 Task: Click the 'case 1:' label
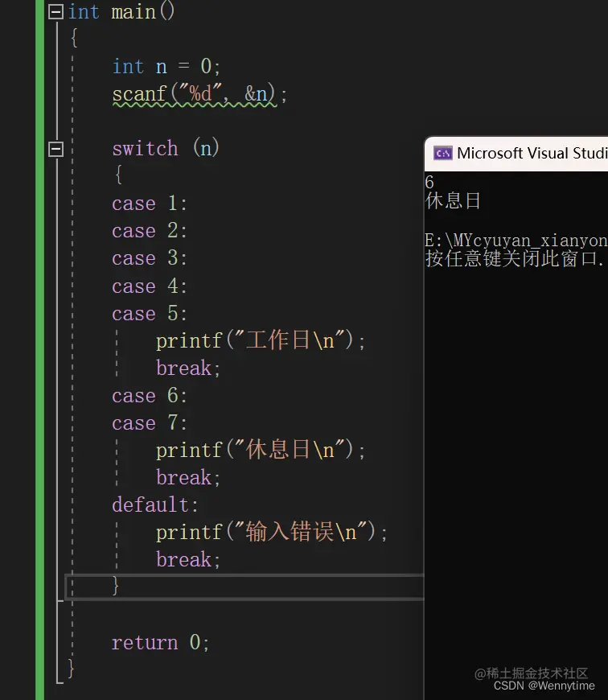click(150, 204)
